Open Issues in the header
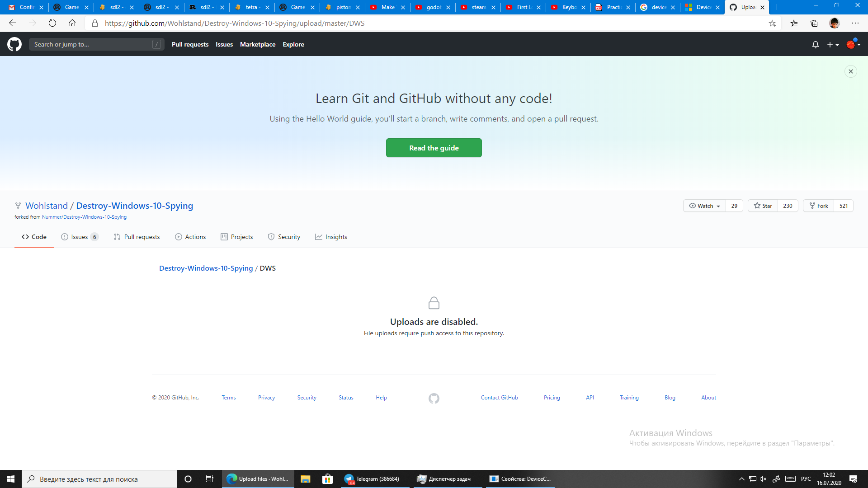Viewport: 868px width, 488px height. [224, 44]
